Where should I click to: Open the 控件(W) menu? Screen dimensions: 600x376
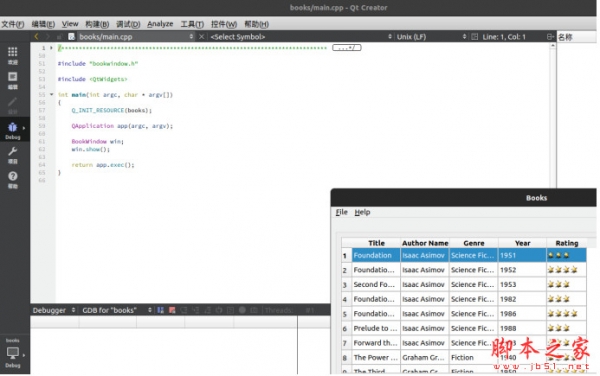pos(224,24)
